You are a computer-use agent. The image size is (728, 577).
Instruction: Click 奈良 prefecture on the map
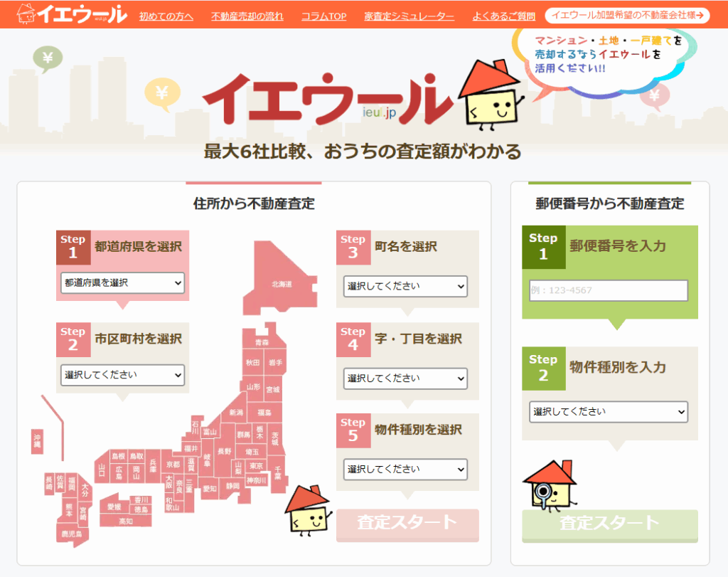click(x=179, y=487)
